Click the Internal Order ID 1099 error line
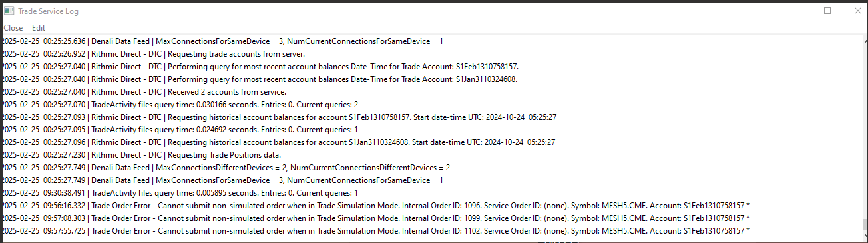This screenshot has width=868, height=243. [x=375, y=218]
